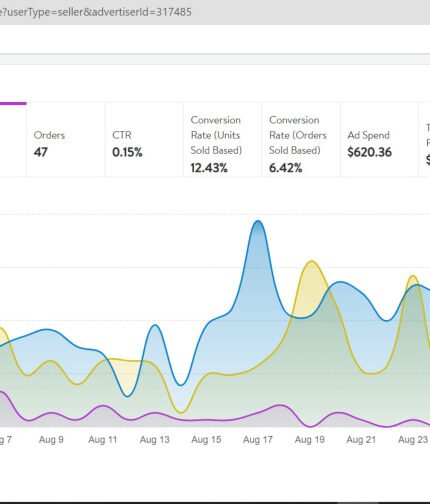Click the $620.36 ad spend value
This screenshot has width=430, height=504.
(369, 152)
